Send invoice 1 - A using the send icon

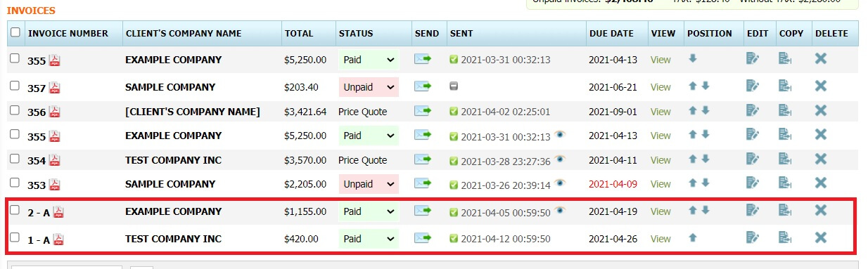(x=423, y=238)
